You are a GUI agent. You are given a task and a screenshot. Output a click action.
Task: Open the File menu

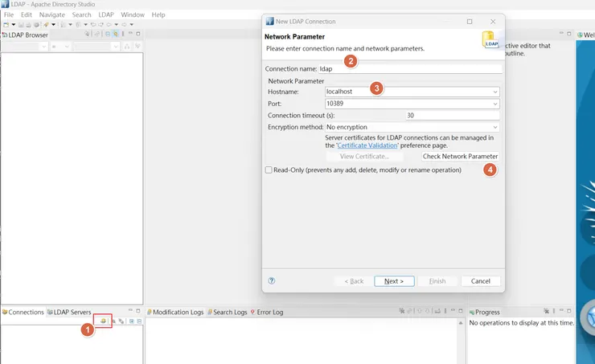[9, 14]
